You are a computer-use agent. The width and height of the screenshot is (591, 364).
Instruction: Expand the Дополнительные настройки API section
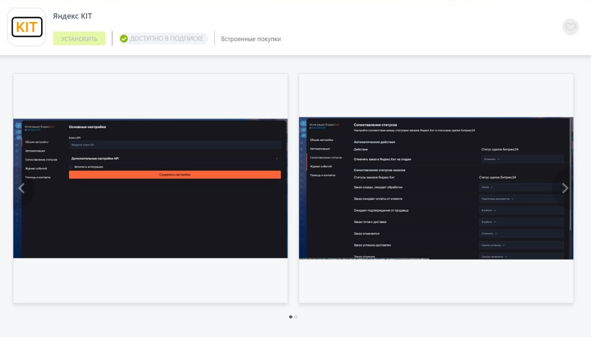pos(175,158)
